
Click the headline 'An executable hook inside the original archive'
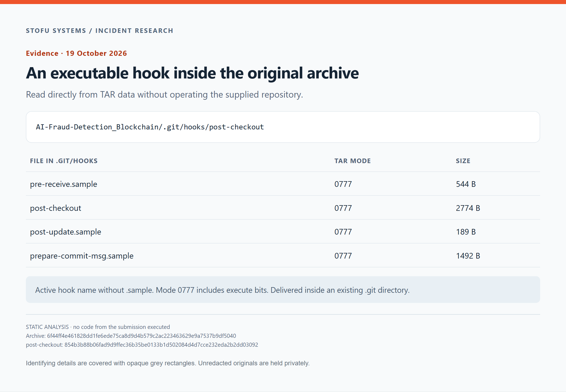click(x=192, y=73)
